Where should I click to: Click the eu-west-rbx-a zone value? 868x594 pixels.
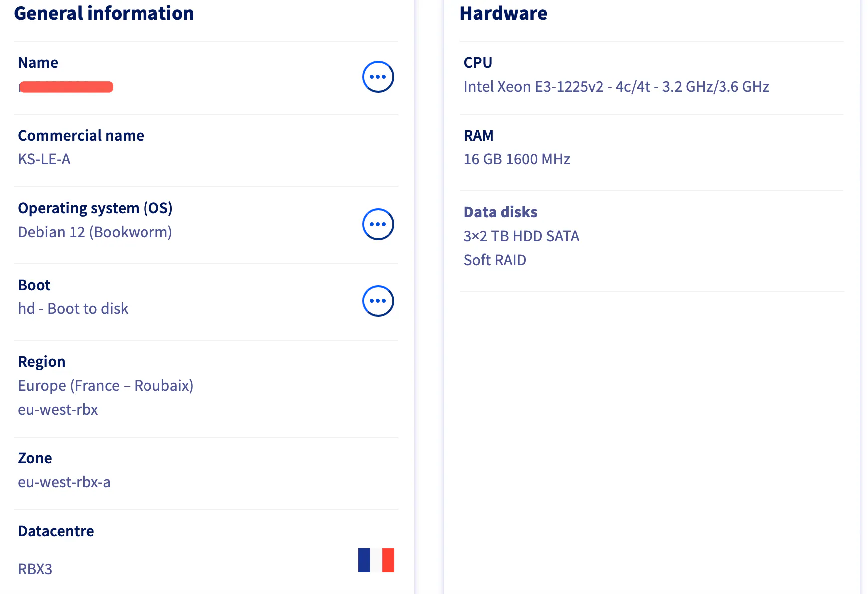[64, 482]
